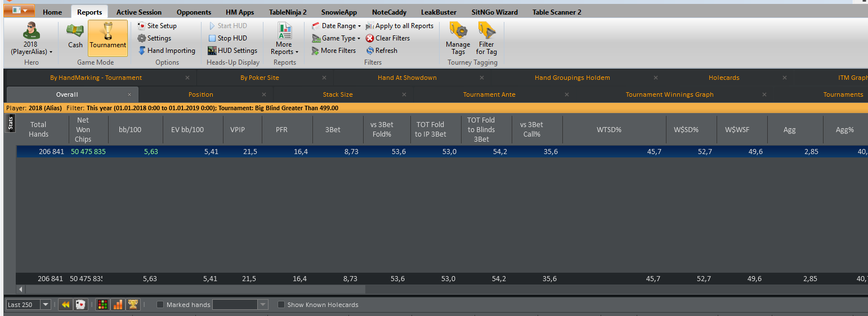Click Filter for Tag
868x316 pixels.
(x=486, y=38)
